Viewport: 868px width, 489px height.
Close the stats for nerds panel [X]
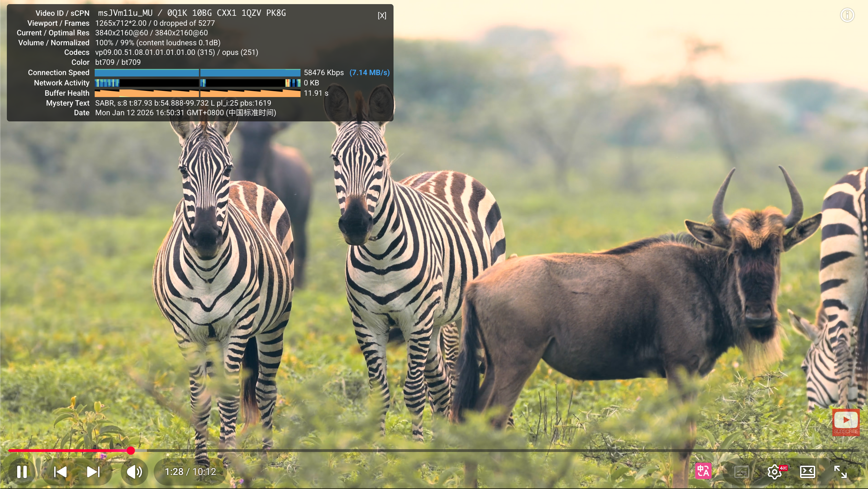(382, 15)
